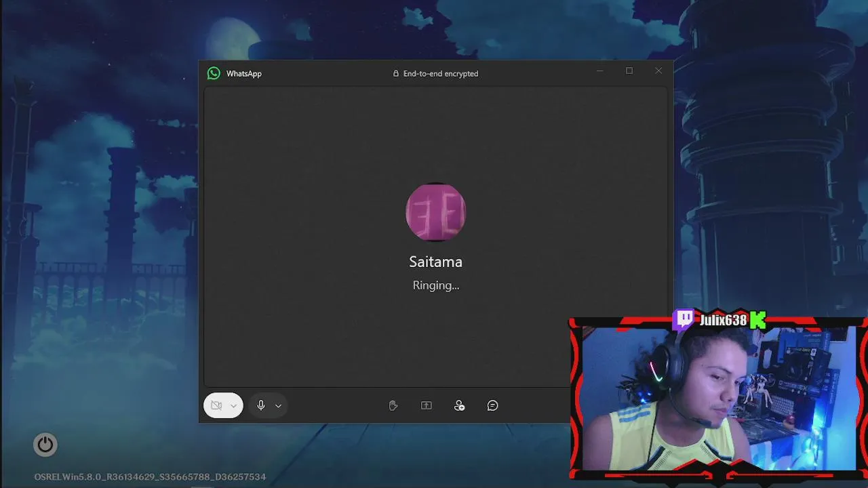This screenshot has height=488, width=868.
Task: Click the Ringing... status text
Action: pos(436,285)
